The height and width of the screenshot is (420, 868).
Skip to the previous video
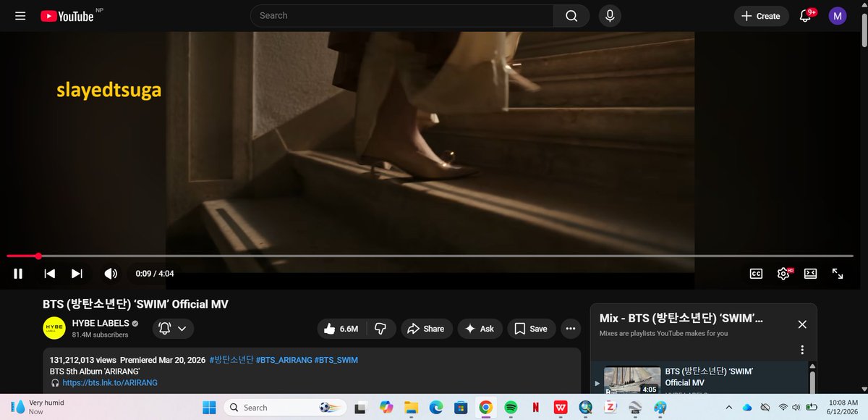point(49,273)
